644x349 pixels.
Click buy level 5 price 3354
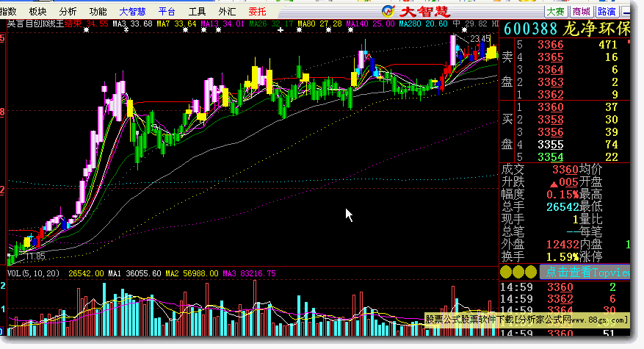(550, 157)
